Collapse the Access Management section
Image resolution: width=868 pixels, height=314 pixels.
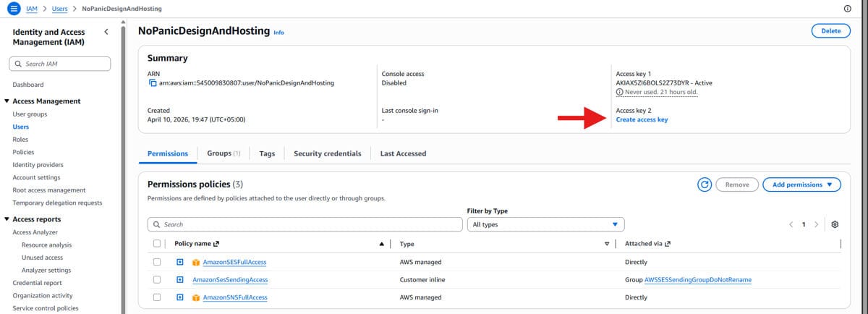coord(7,101)
